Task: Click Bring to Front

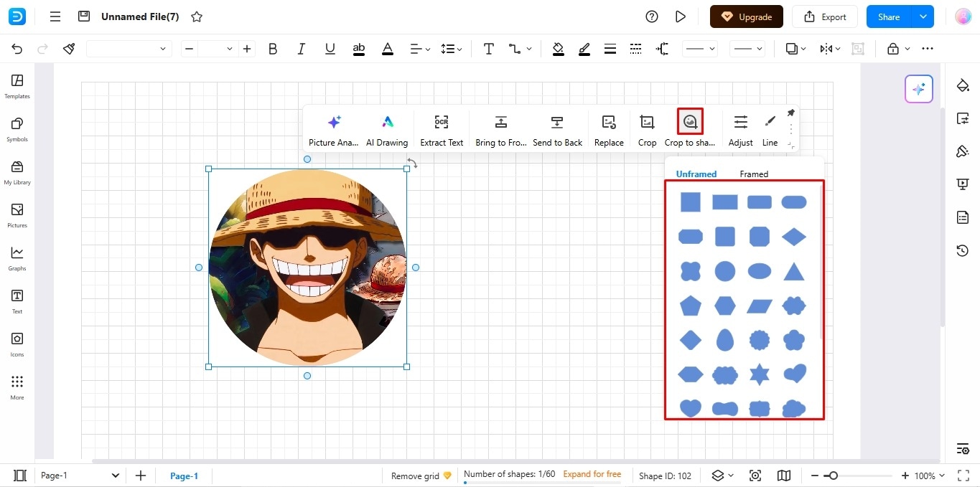Action: click(x=501, y=130)
